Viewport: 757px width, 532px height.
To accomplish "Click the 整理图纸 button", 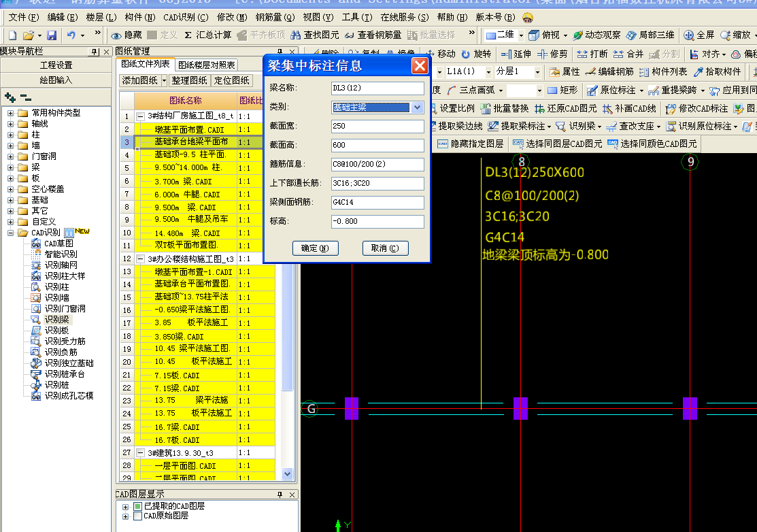I will (189, 81).
